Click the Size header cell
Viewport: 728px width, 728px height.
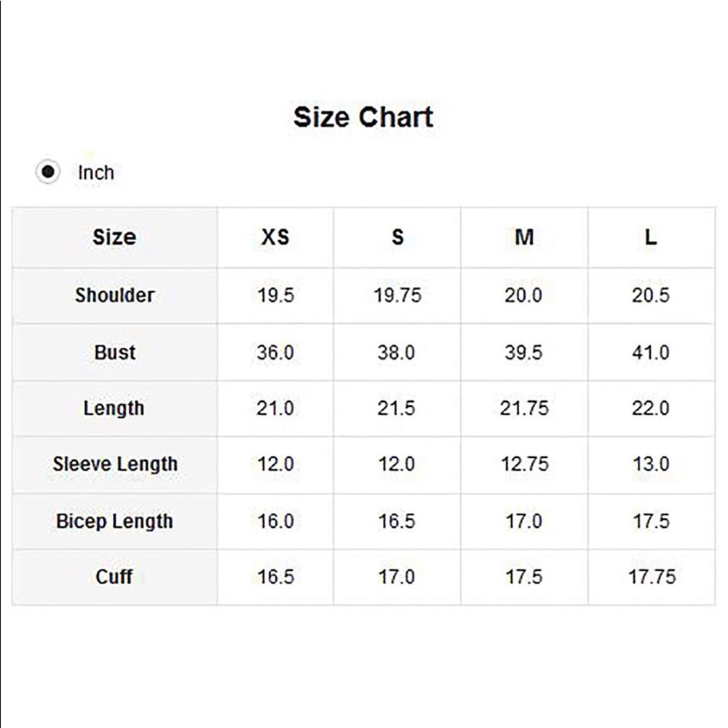pyautogui.click(x=114, y=237)
